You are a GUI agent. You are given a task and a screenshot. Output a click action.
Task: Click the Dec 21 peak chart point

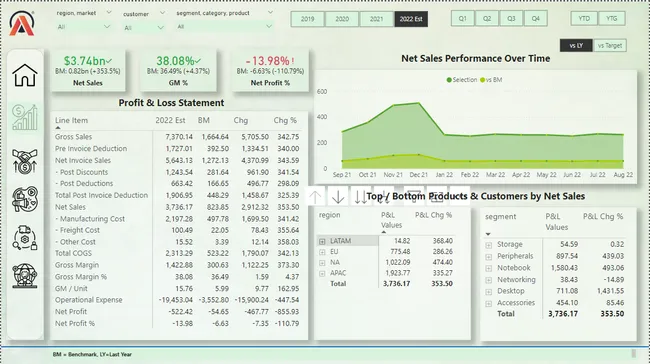coord(419,103)
